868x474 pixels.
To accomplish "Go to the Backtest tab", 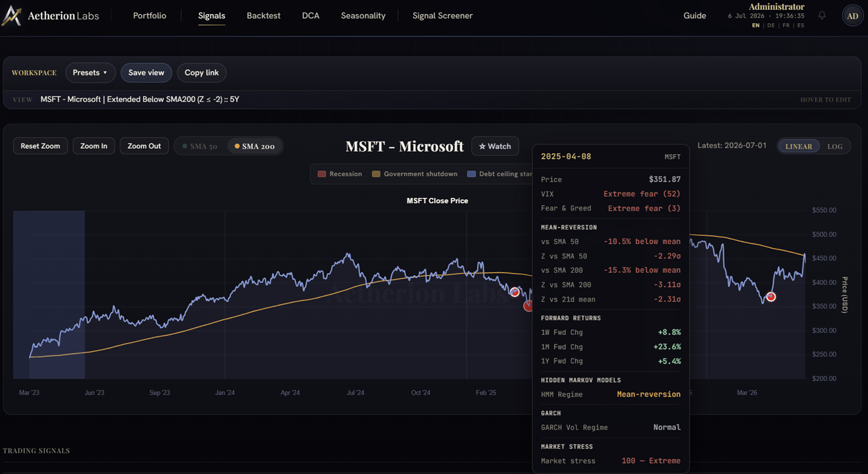I will [x=263, y=16].
